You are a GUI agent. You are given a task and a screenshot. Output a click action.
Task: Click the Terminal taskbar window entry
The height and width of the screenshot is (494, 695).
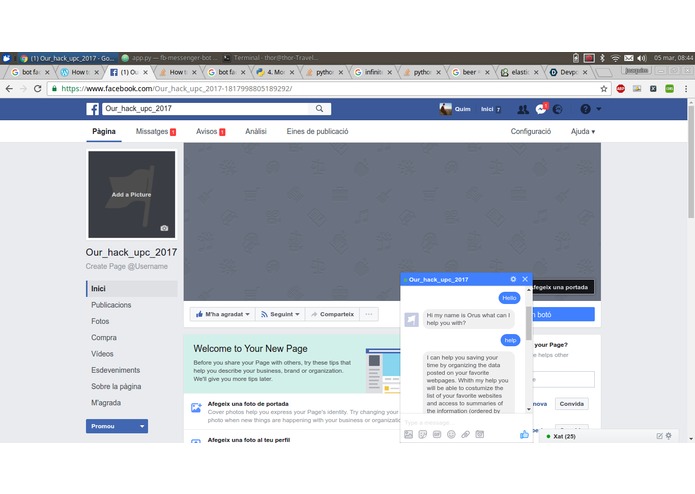(x=271, y=58)
